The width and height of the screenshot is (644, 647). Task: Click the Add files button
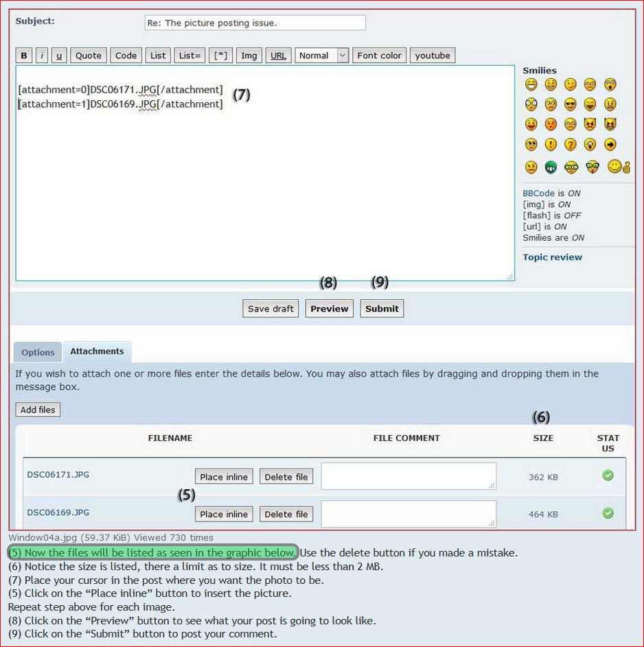[x=38, y=410]
